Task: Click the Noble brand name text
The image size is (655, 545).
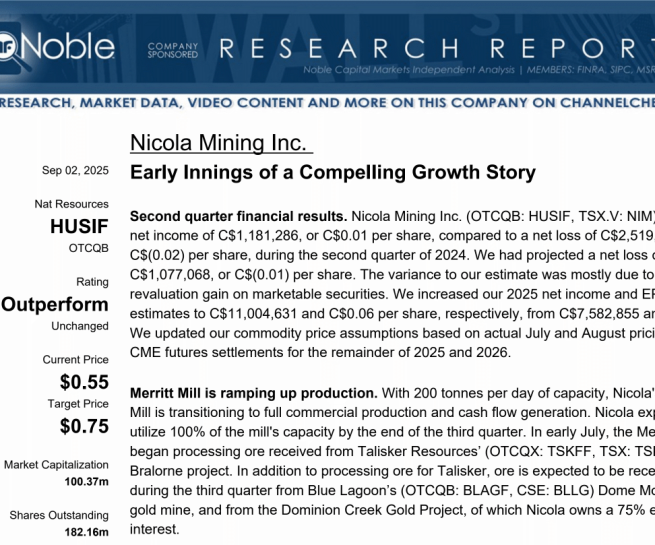Action: click(68, 46)
